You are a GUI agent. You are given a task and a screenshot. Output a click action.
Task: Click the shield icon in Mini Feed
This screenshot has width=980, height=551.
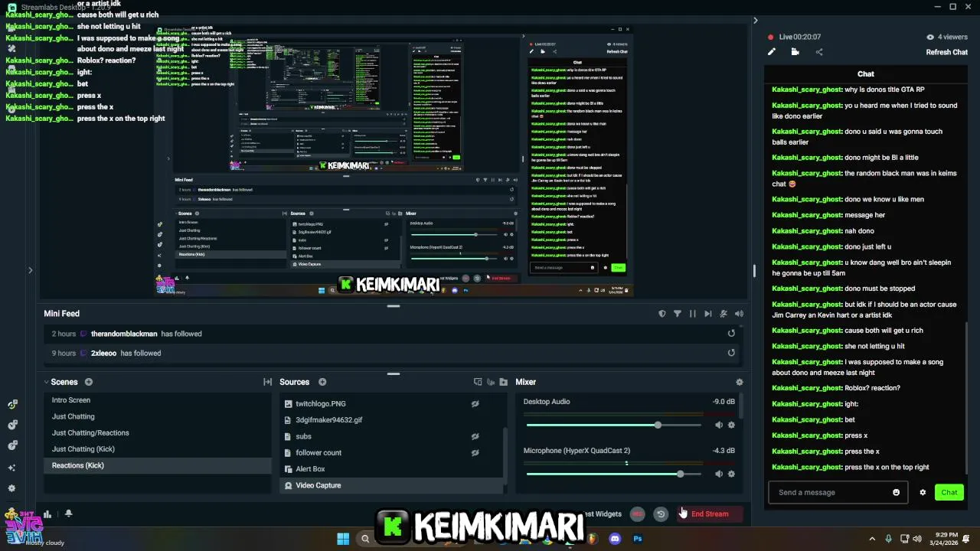click(662, 314)
